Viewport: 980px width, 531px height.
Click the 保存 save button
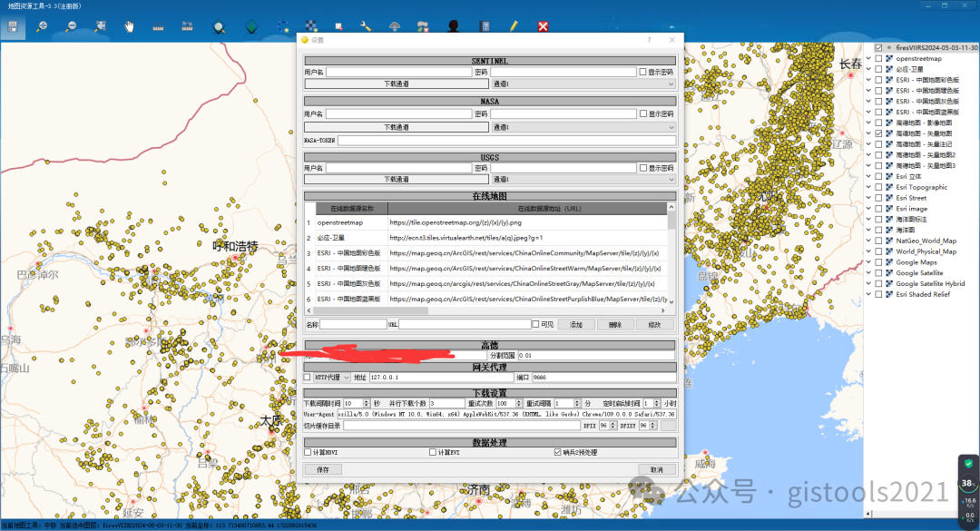point(322,469)
